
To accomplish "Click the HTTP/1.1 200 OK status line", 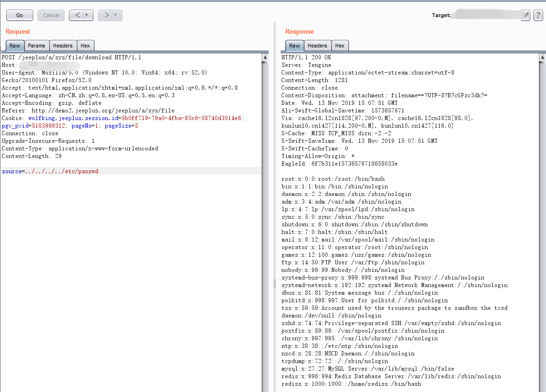I will (306, 57).
